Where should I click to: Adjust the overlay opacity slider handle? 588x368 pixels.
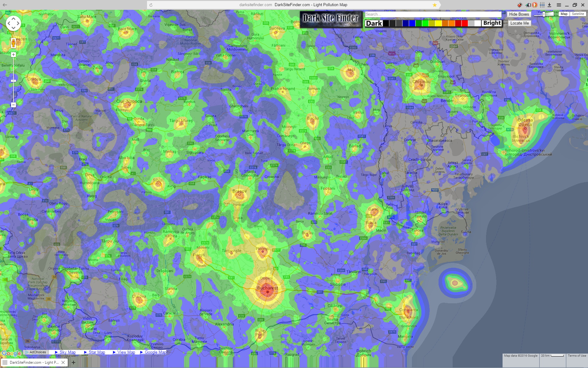544,14
